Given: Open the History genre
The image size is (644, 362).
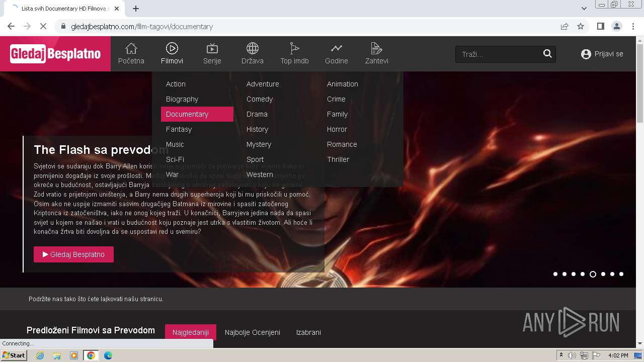Looking at the screenshot, I should pyautogui.click(x=257, y=129).
